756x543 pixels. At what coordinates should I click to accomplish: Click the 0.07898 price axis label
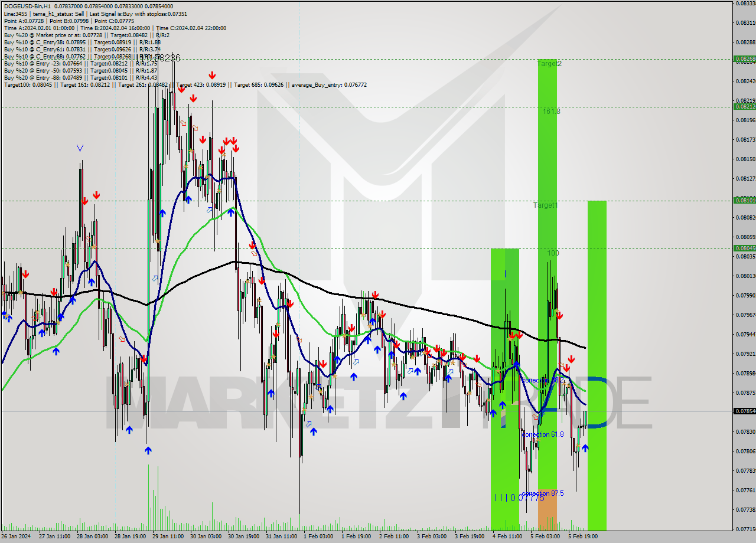[745, 374]
